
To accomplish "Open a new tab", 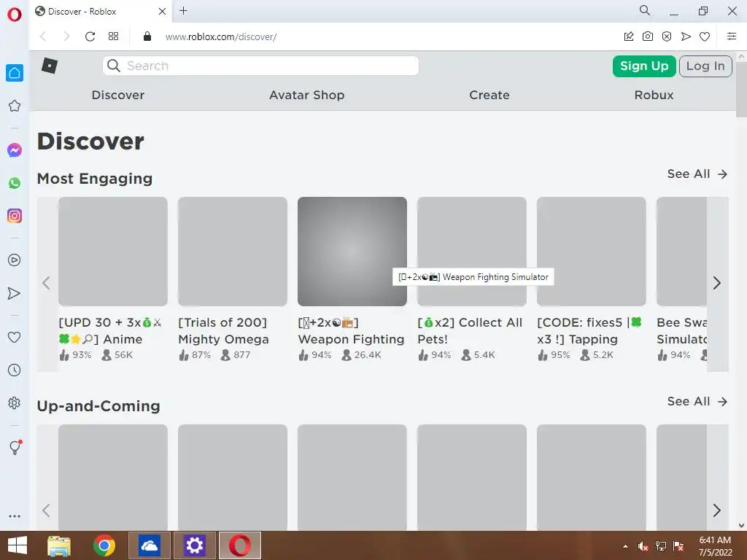I will (x=183, y=11).
